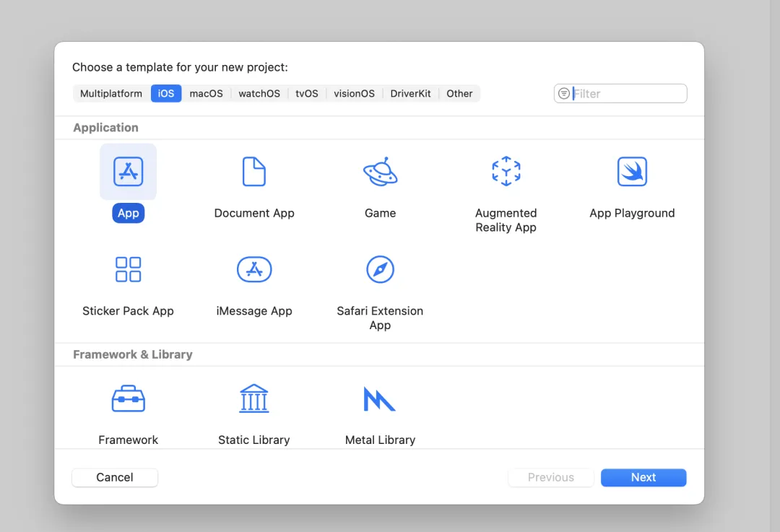Click the "Game" template label

380,213
